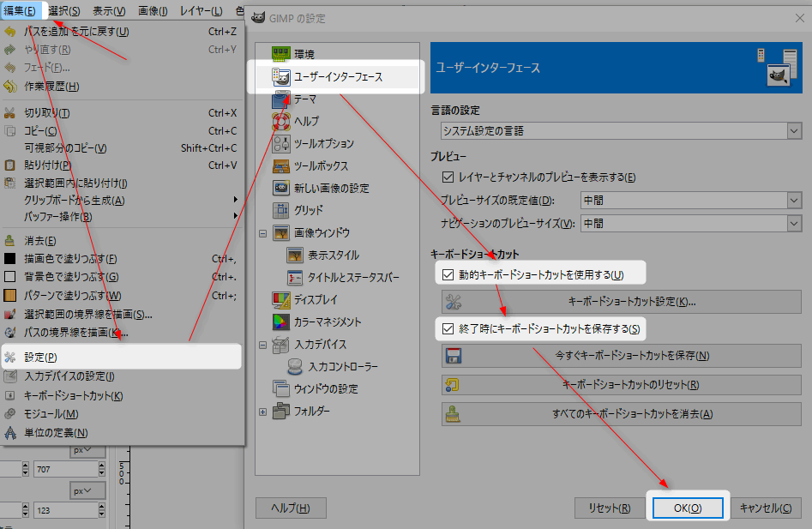This screenshot has width=812, height=529.
Task: Click the 環境 category icon
Action: (280, 53)
